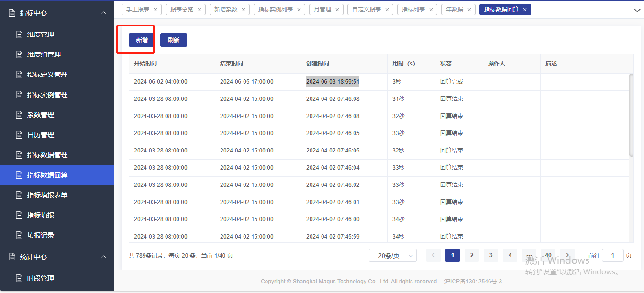Close the 年数据 tab
Image resolution: width=644 pixels, height=293 pixels.
tap(469, 10)
